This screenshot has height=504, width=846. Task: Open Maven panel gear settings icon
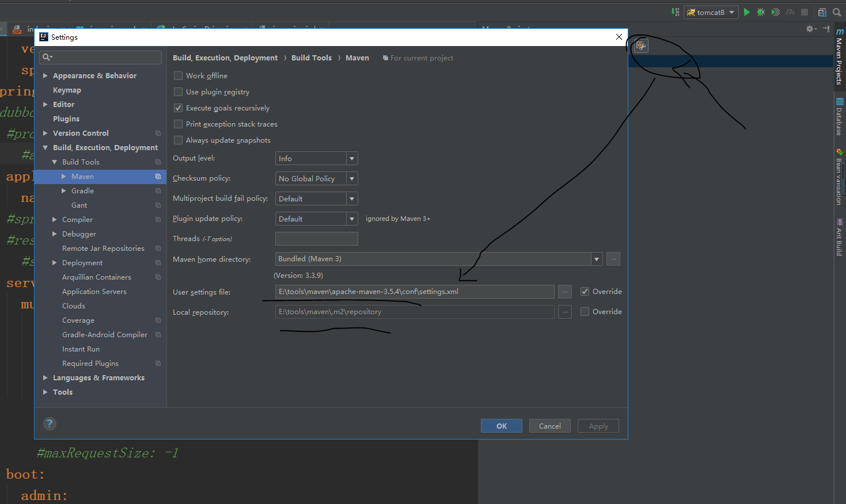tap(811, 29)
